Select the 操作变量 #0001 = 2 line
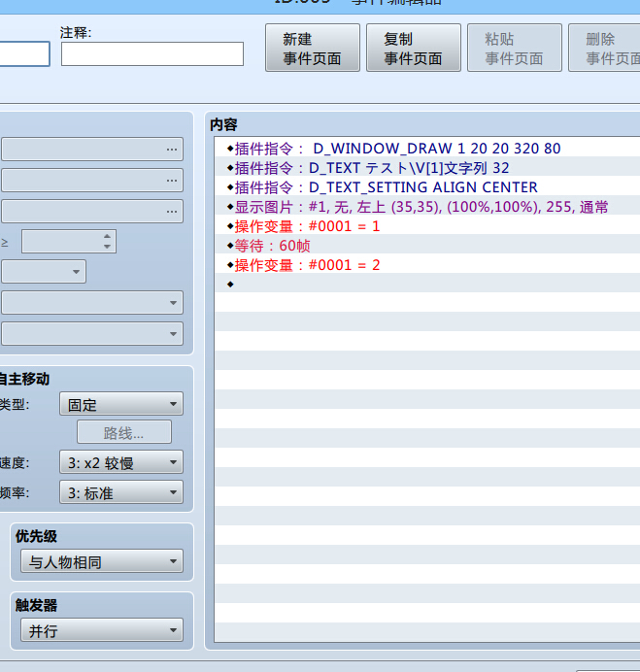Viewport: 640px width, 672px height. [x=427, y=265]
